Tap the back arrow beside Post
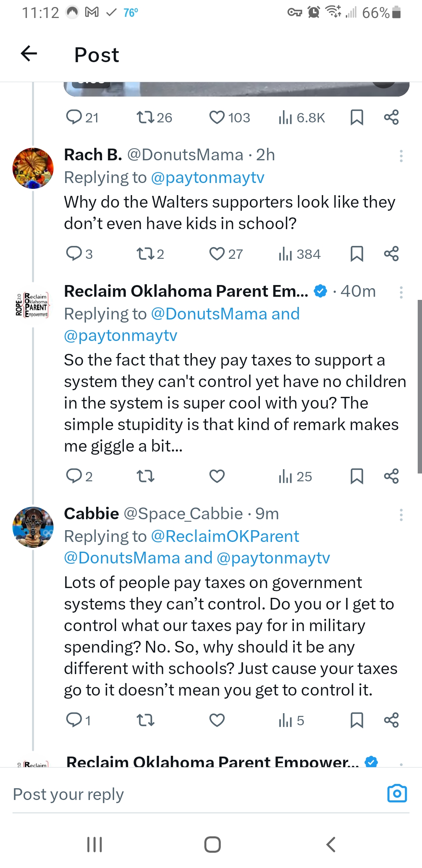 pyautogui.click(x=29, y=54)
